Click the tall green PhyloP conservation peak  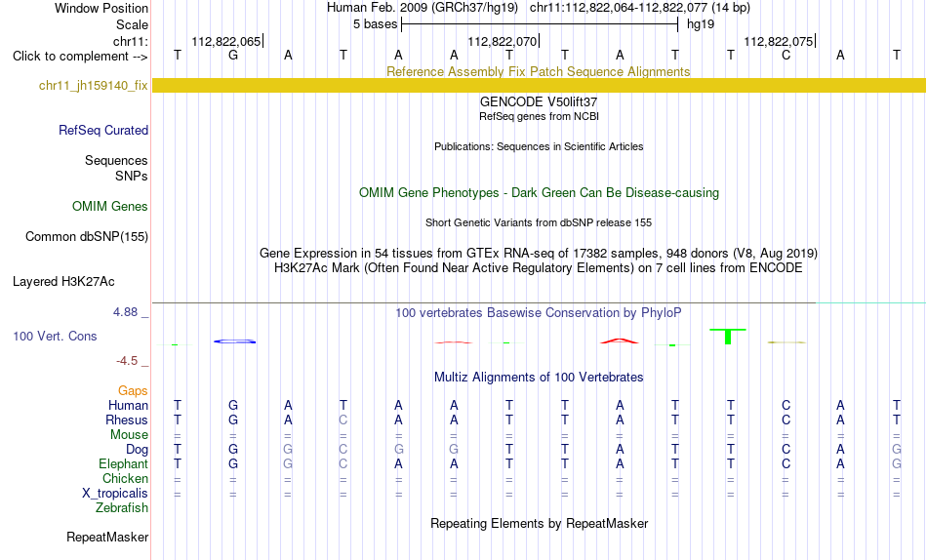point(728,336)
